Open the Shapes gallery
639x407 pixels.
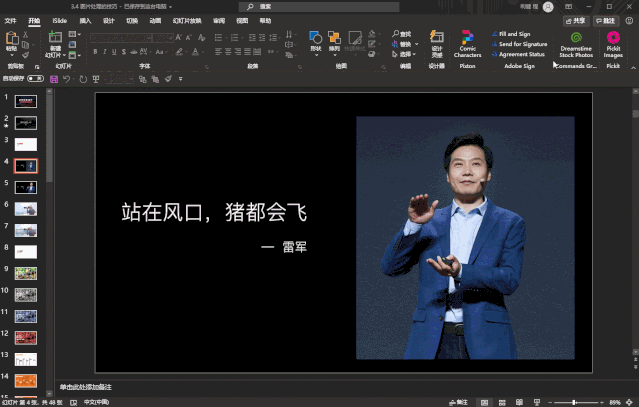click(x=315, y=38)
